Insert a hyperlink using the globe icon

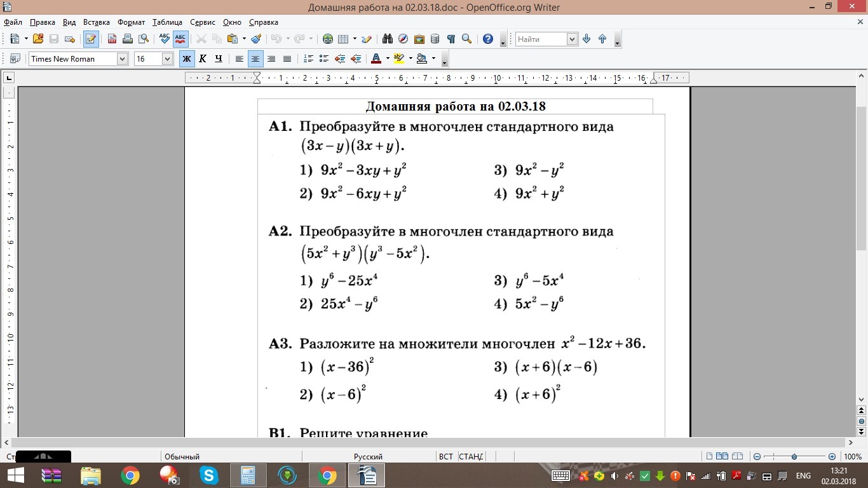[x=328, y=39]
